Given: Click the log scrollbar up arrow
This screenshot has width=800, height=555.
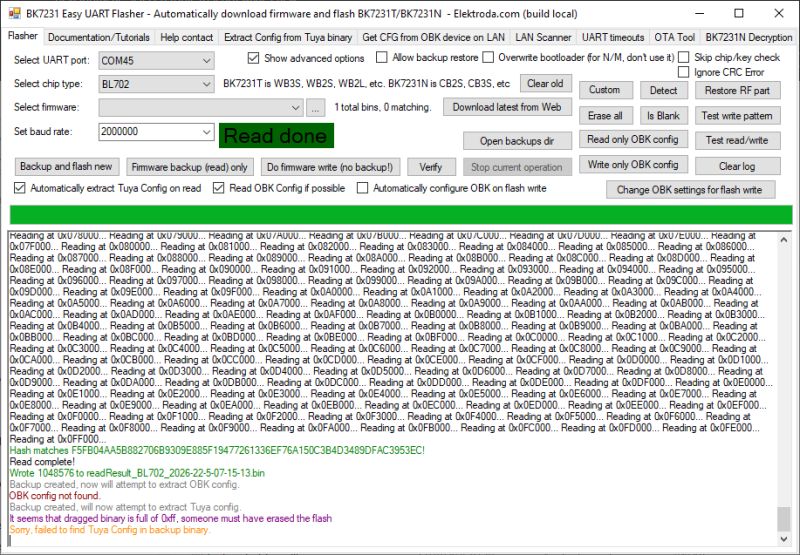Looking at the screenshot, I should pos(784,239).
